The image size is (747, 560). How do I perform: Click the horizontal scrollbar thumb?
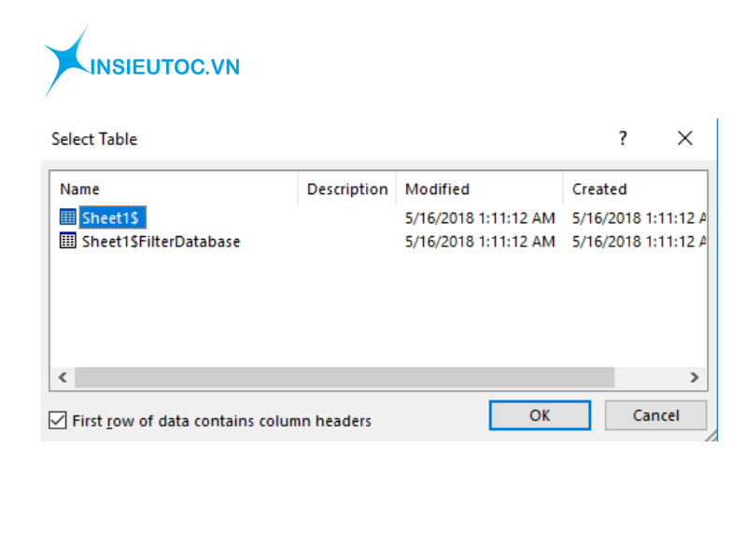(345, 377)
